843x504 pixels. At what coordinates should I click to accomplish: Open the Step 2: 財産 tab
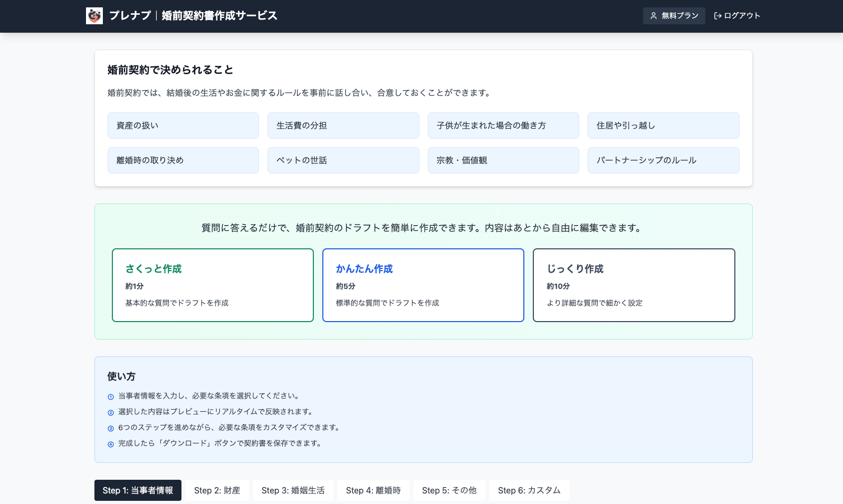pyautogui.click(x=217, y=490)
